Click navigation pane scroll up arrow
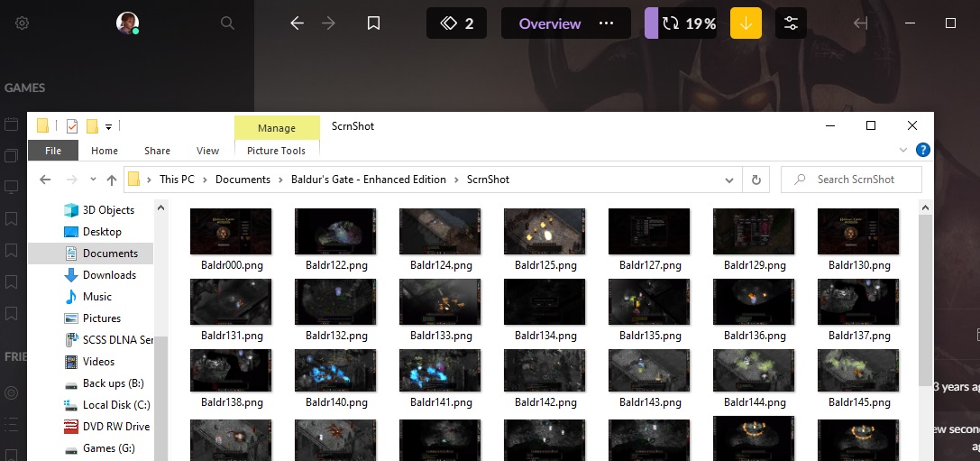This screenshot has height=461, width=980. click(160, 207)
